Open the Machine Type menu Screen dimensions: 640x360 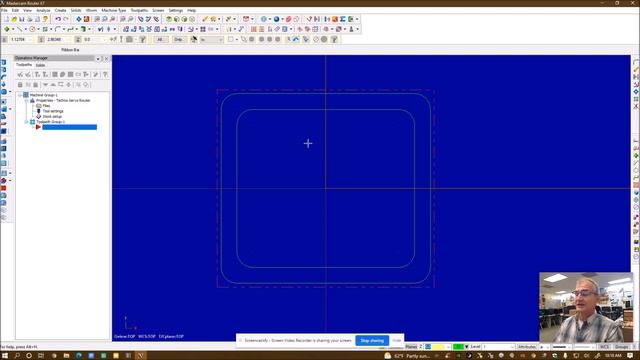[113, 10]
